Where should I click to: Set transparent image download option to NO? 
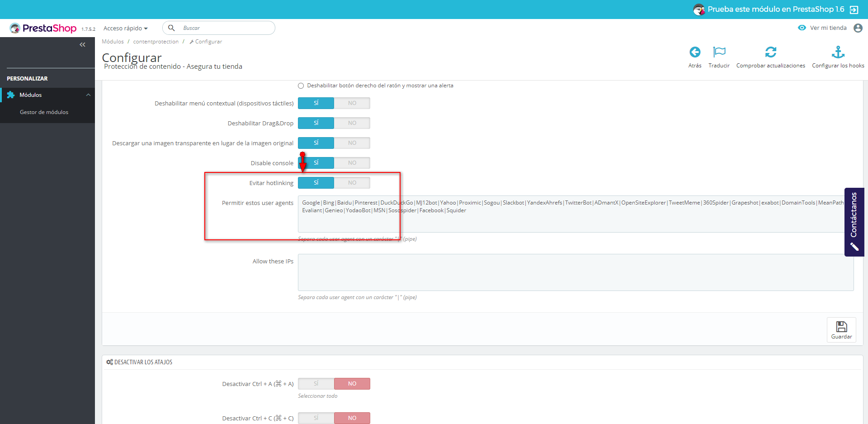352,143
